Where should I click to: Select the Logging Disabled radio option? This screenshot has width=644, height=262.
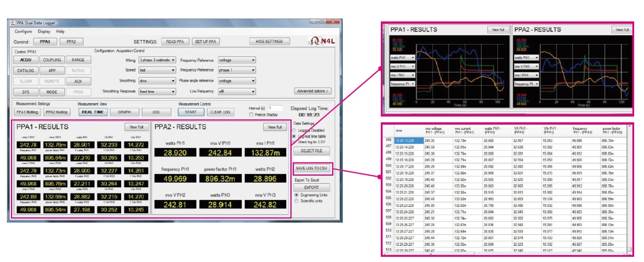(294, 130)
